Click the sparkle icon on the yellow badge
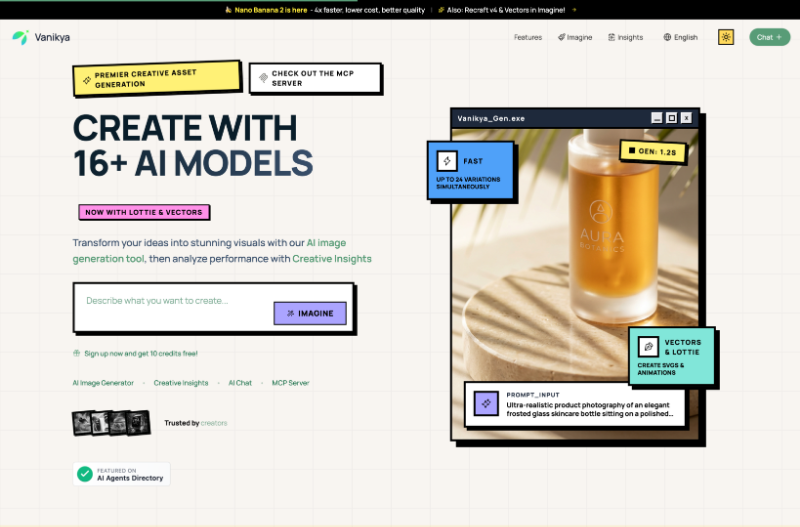Image resolution: width=800 pixels, height=527 pixels. tap(87, 80)
